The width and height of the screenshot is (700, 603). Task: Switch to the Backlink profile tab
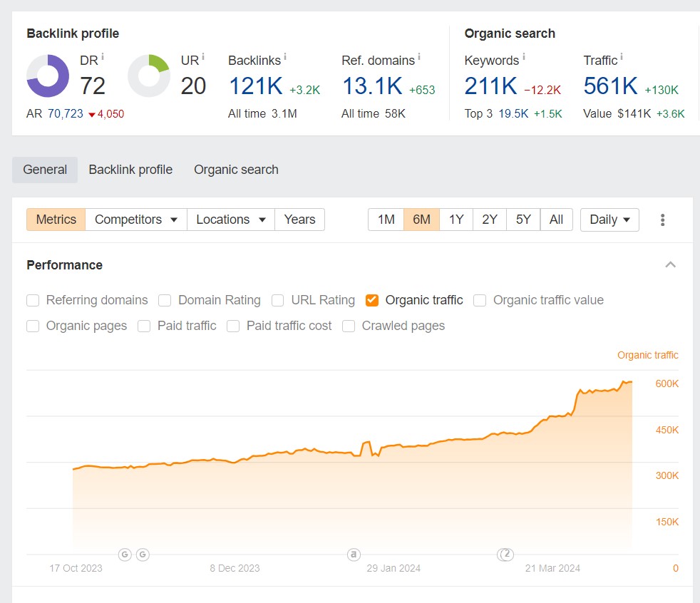pos(130,170)
